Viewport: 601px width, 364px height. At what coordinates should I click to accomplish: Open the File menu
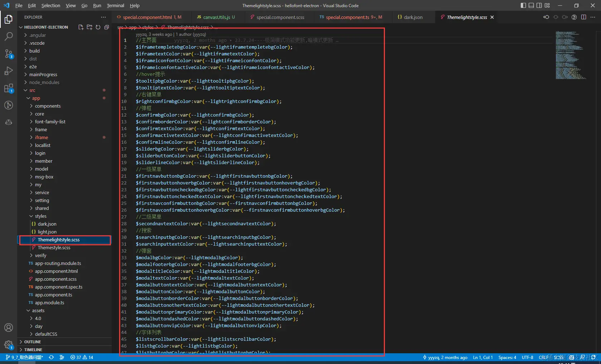tap(19, 5)
